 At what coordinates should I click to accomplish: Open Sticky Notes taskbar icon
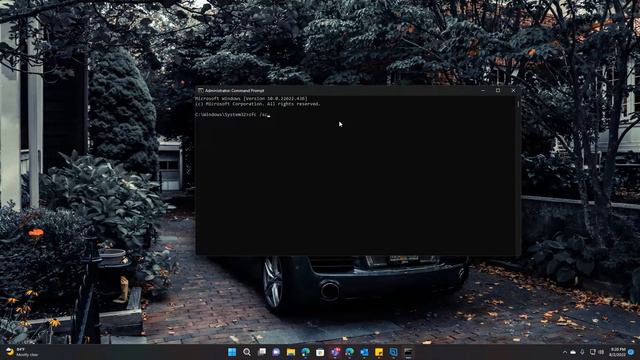pos(379,352)
